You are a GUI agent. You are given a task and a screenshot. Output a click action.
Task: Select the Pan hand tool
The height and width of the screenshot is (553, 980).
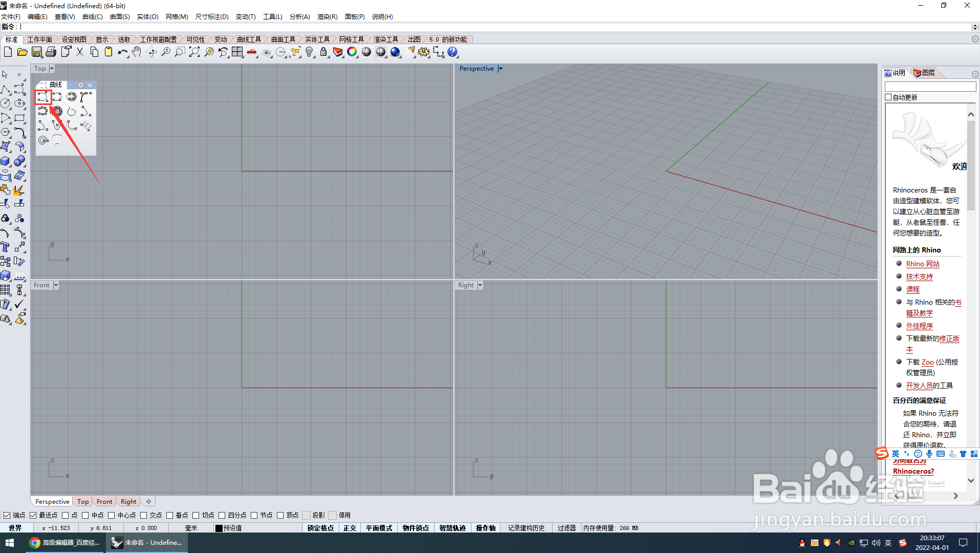tap(137, 52)
